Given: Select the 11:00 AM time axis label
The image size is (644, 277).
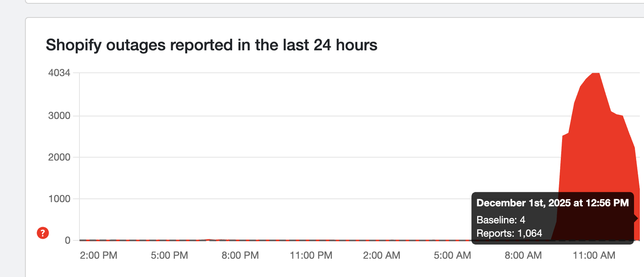Looking at the screenshot, I should tap(594, 255).
